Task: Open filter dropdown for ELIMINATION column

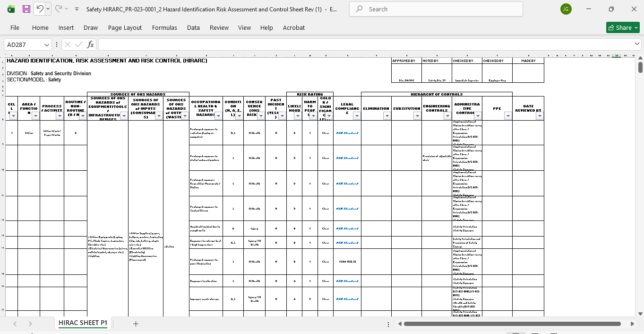Action: click(387, 116)
